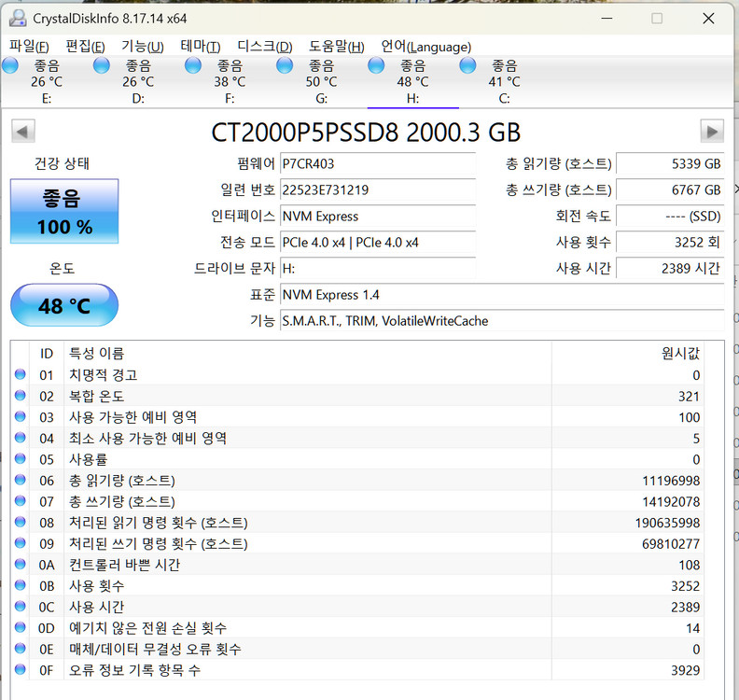Click the 48 °C temperature button
Viewport: 739px width, 700px height.
pyautogui.click(x=64, y=305)
